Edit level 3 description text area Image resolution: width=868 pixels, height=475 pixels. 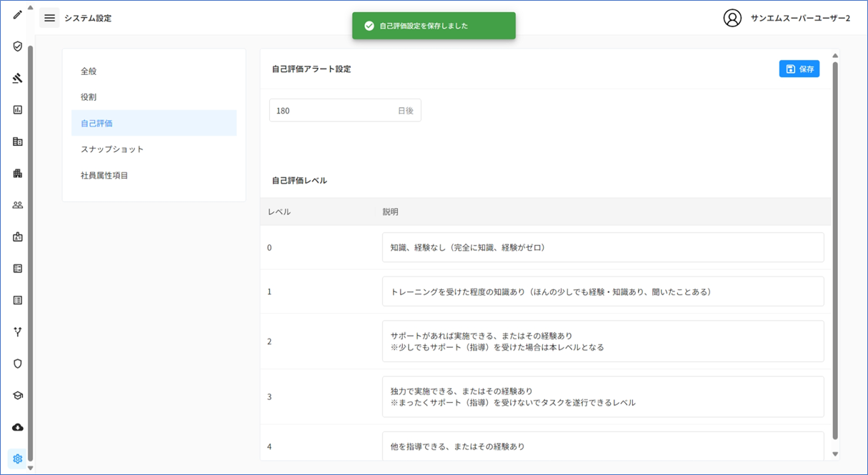pos(603,397)
